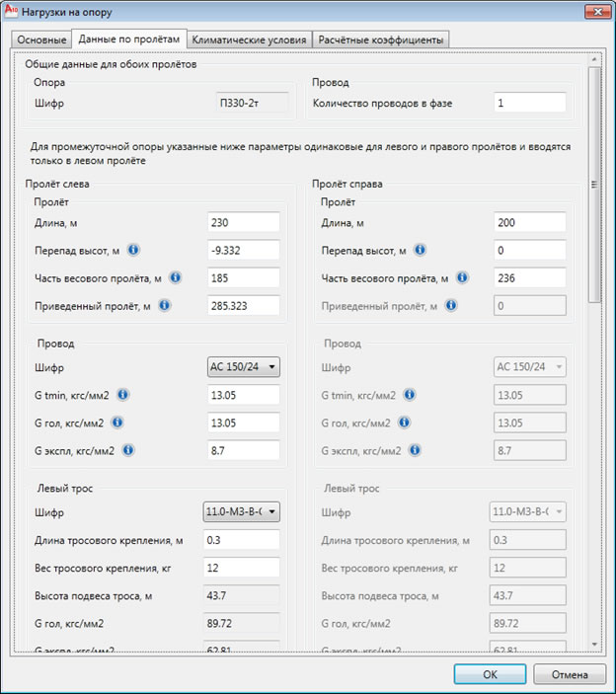Click left span Перепад высот field -9.332
The image size is (616, 694).
pos(244,250)
